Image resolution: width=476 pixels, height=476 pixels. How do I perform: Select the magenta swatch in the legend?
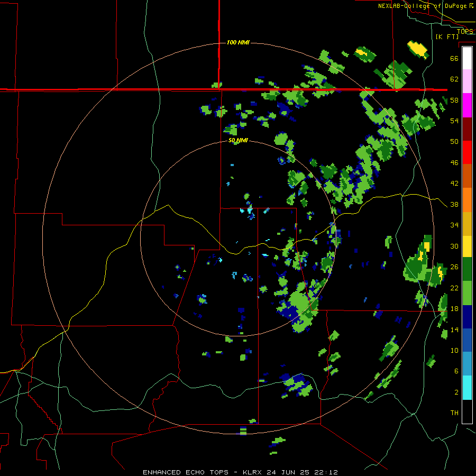pyautogui.click(x=467, y=105)
